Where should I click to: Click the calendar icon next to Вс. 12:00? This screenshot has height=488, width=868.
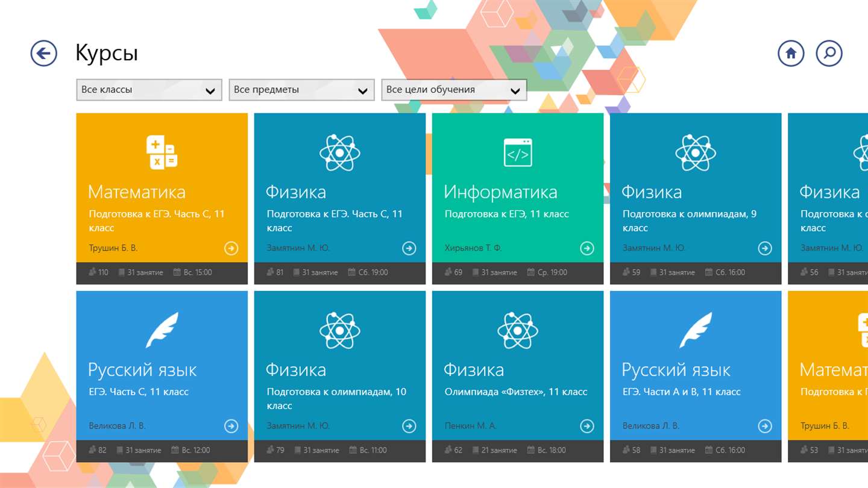pos(176,450)
